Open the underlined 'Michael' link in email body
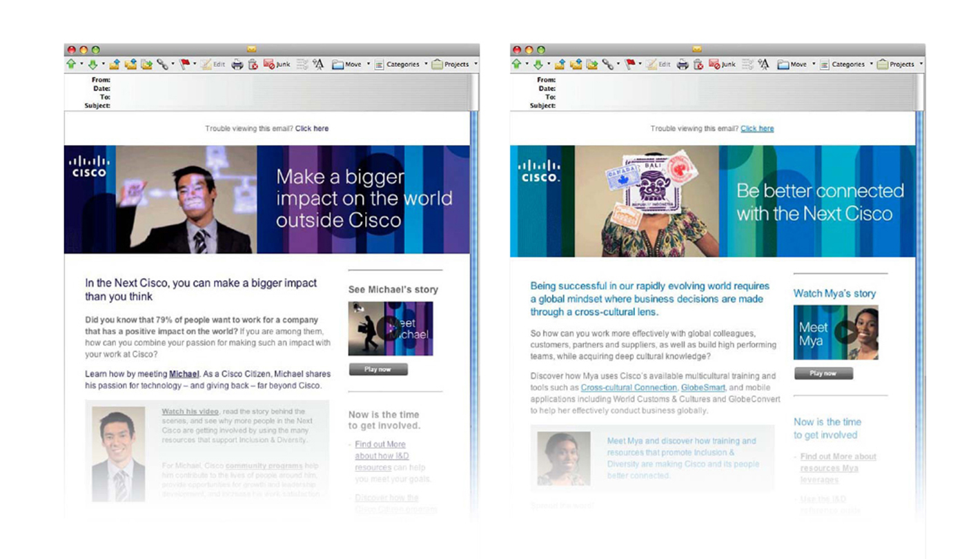 [184, 374]
